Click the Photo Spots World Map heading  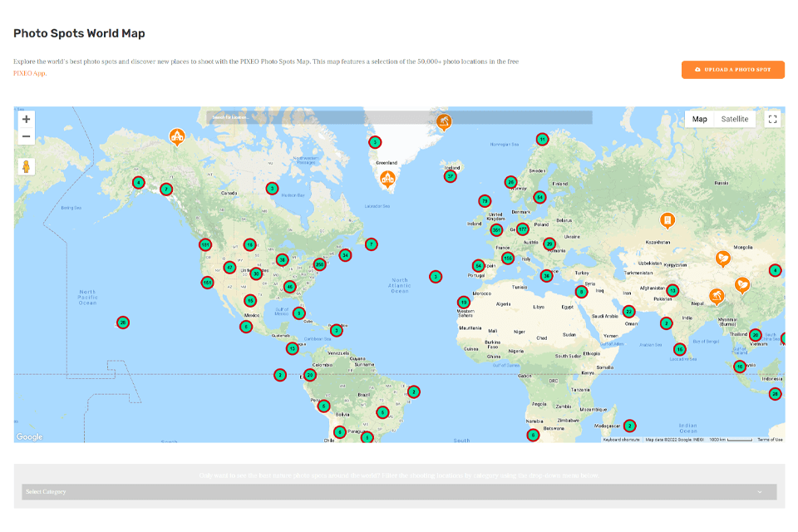[x=79, y=33]
